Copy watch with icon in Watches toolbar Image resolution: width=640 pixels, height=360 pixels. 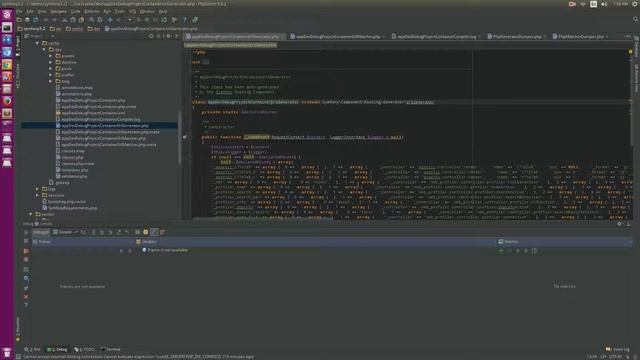(534, 251)
